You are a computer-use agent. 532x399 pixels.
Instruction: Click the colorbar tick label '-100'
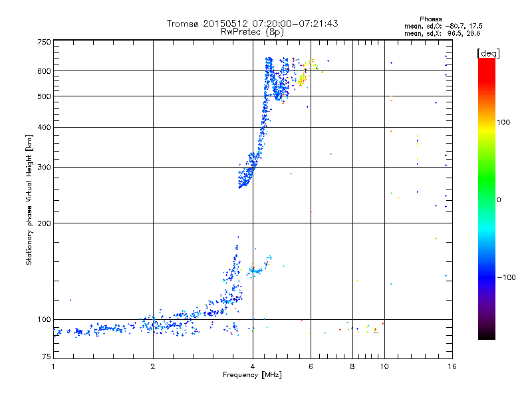[507, 277]
